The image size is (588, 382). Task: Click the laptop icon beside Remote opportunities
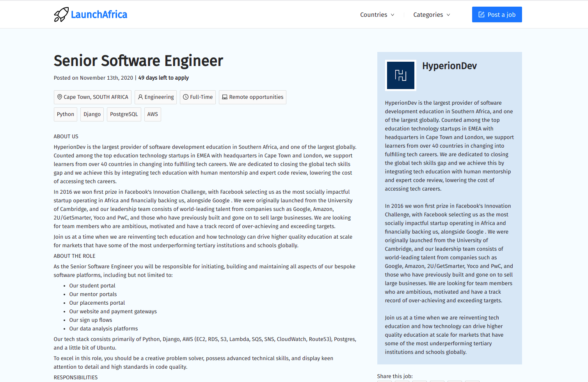coord(225,97)
